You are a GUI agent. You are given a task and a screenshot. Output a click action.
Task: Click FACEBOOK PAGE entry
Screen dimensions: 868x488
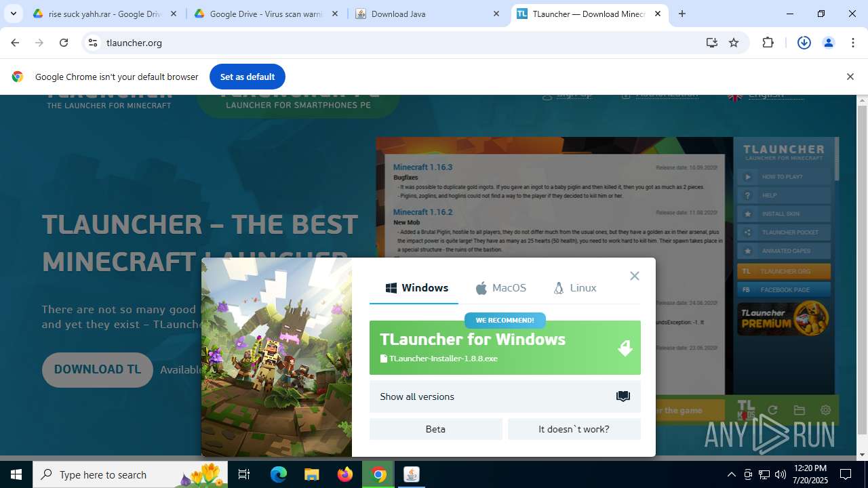[784, 289]
